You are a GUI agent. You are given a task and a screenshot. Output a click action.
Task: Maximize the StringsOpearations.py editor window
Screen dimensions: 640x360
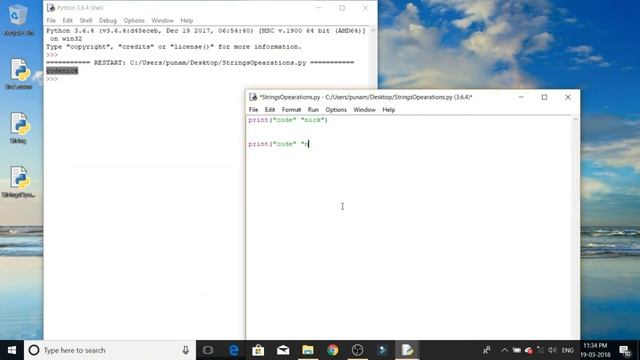click(544, 97)
